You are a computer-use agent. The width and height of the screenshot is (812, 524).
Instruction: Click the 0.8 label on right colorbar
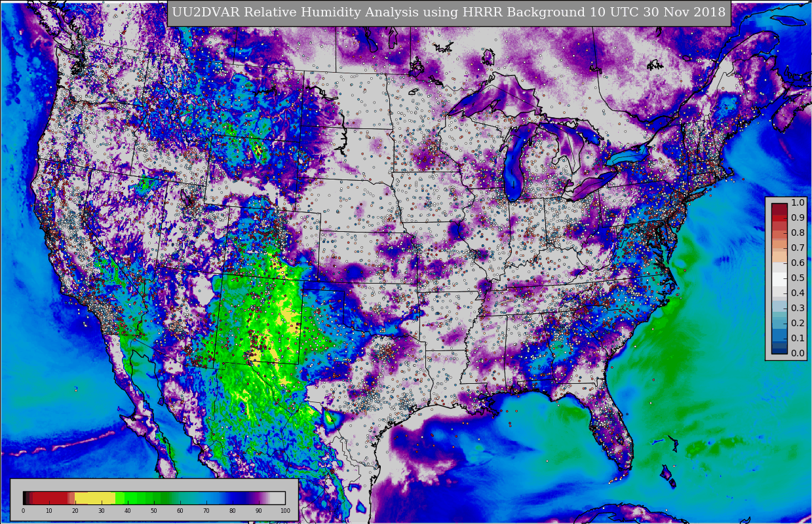(x=798, y=233)
